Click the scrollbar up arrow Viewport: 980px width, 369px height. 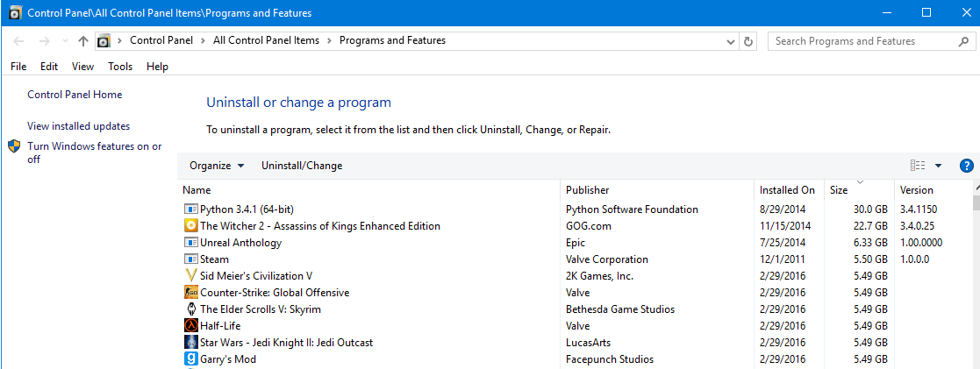click(x=976, y=187)
